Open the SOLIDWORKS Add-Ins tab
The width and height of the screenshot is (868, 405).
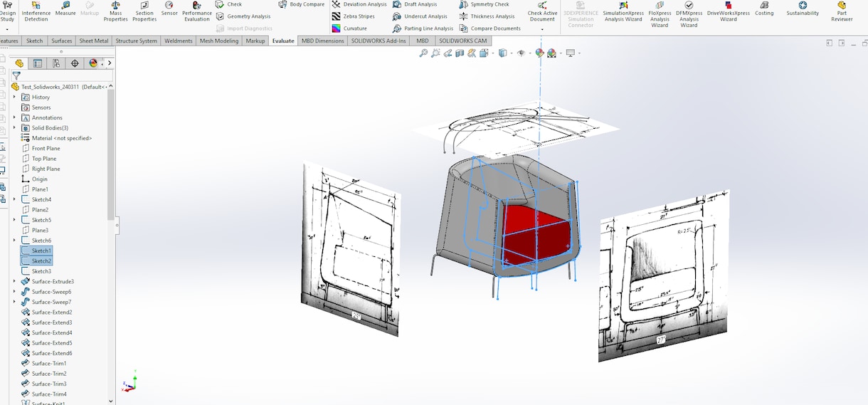(379, 41)
